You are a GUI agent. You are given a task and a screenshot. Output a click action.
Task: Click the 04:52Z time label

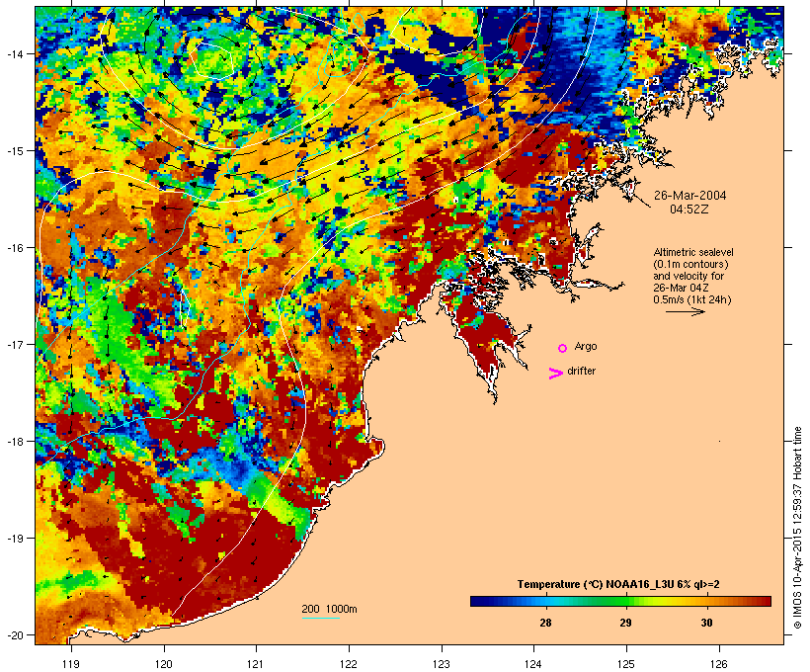click(x=689, y=210)
